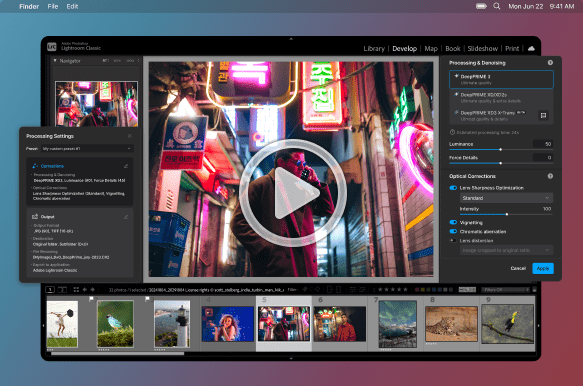Click the cloud sync icon
This screenshot has width=583, height=386.
(531, 48)
